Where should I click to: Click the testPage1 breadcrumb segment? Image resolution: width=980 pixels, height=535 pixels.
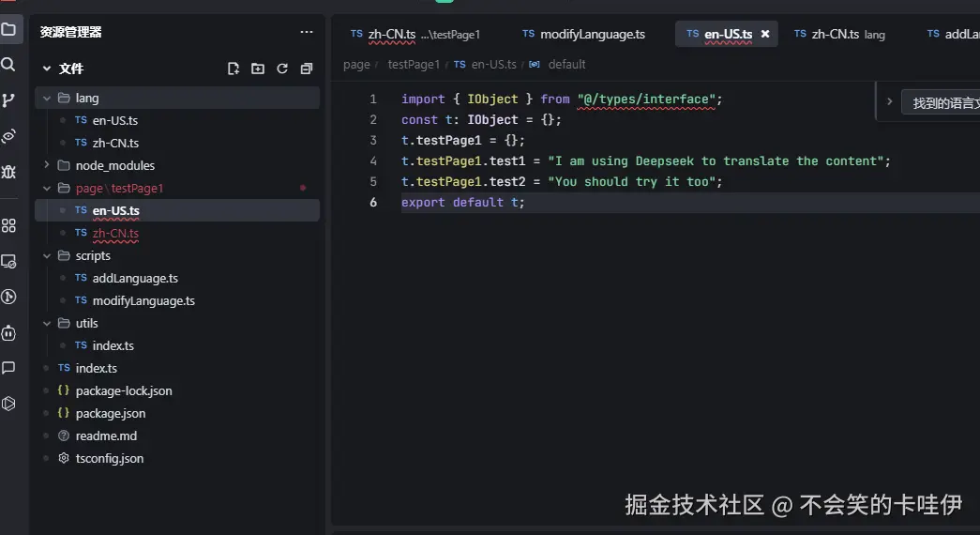tap(414, 65)
